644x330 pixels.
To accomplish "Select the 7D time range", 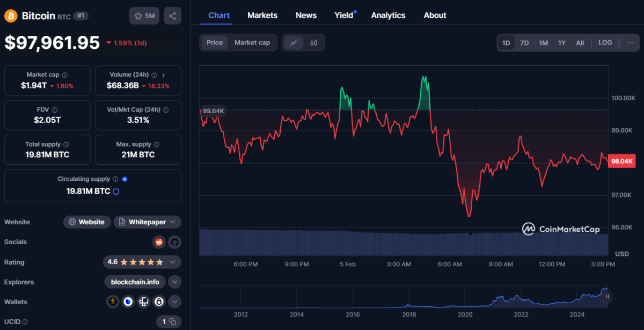I will pyautogui.click(x=524, y=43).
